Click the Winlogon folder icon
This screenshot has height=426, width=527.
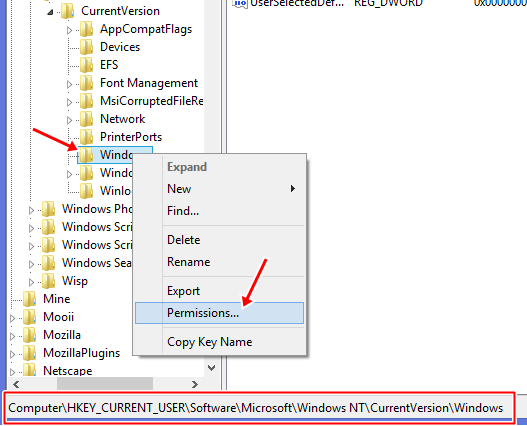pyautogui.click(x=86, y=191)
